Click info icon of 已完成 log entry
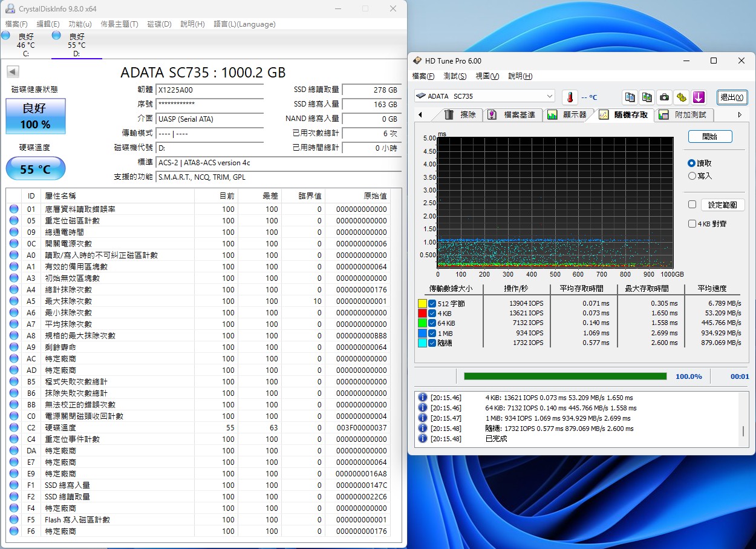 (422, 439)
